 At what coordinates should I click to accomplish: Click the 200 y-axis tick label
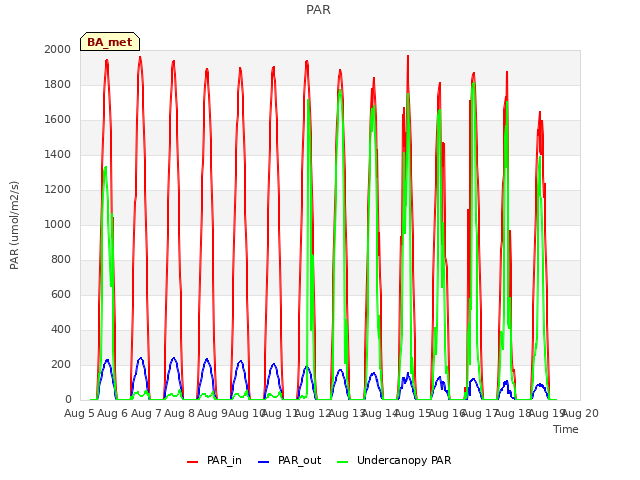click(x=61, y=364)
